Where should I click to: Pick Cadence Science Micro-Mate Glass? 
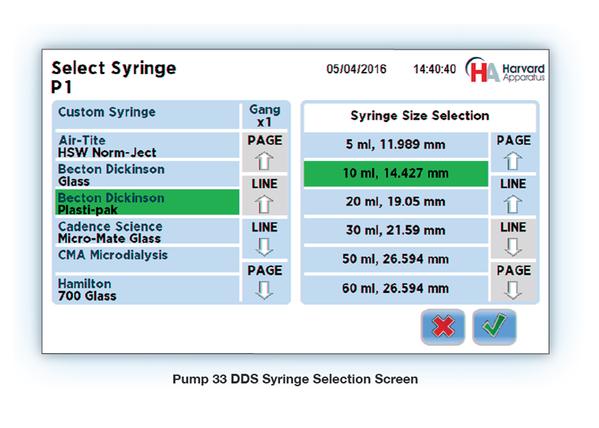pos(147,232)
